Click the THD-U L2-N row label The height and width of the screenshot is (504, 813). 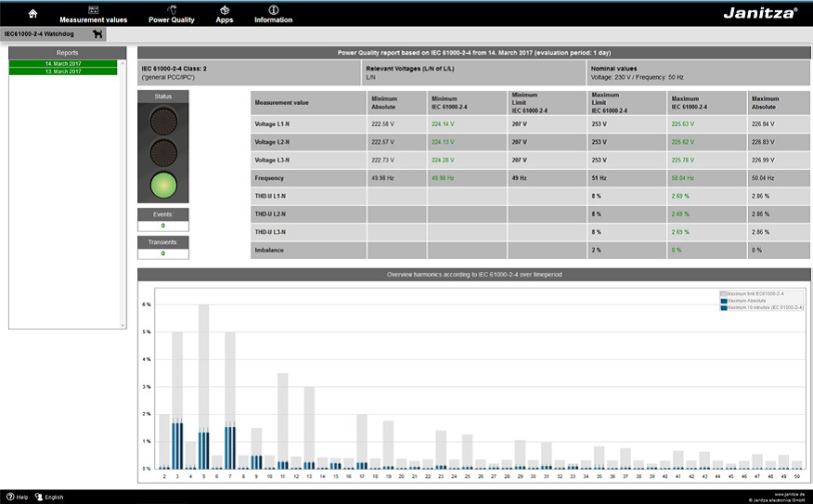270,214
